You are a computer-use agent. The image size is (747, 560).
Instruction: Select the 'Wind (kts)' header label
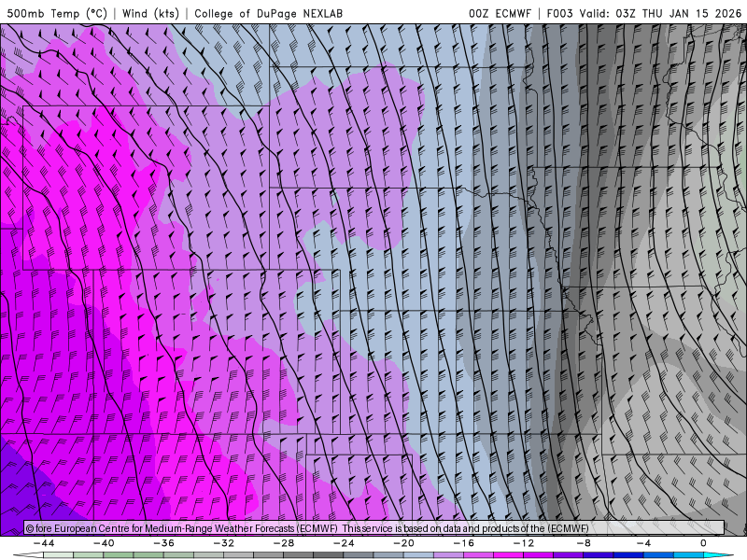tap(151, 13)
